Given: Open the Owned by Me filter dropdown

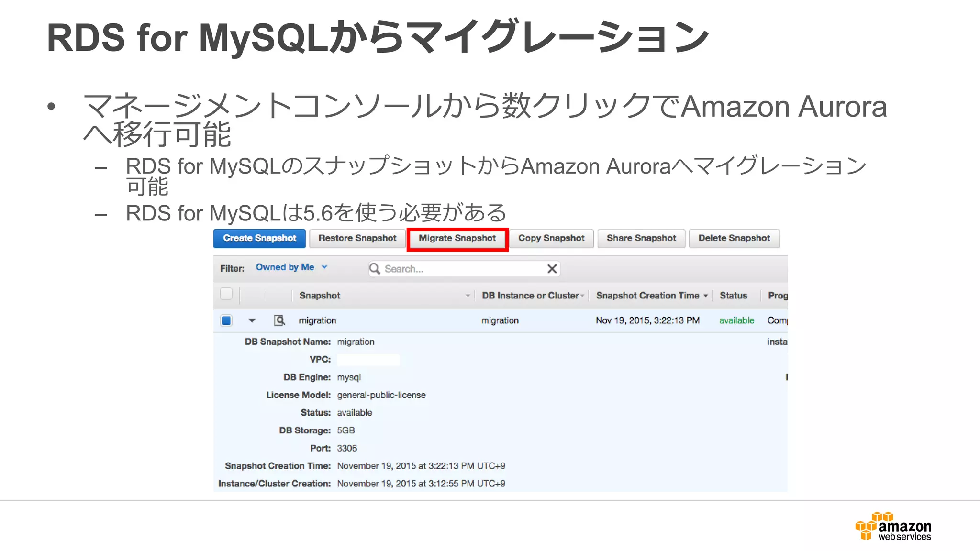Looking at the screenshot, I should coord(291,267).
